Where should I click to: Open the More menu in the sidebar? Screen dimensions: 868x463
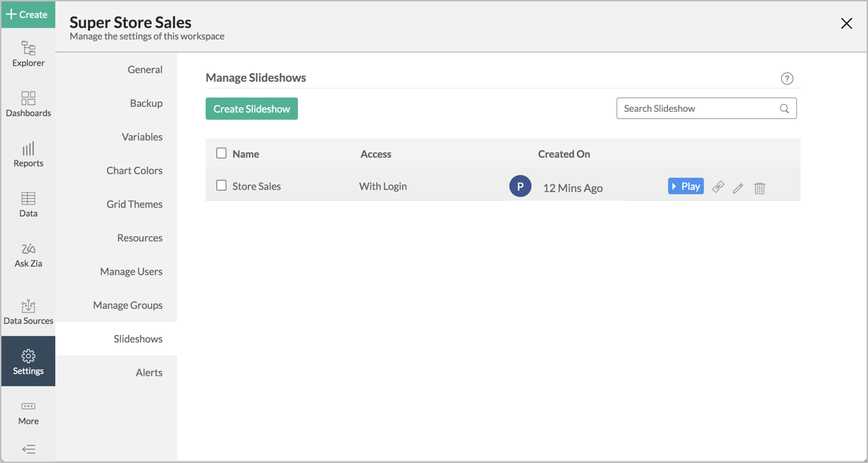pos(28,412)
